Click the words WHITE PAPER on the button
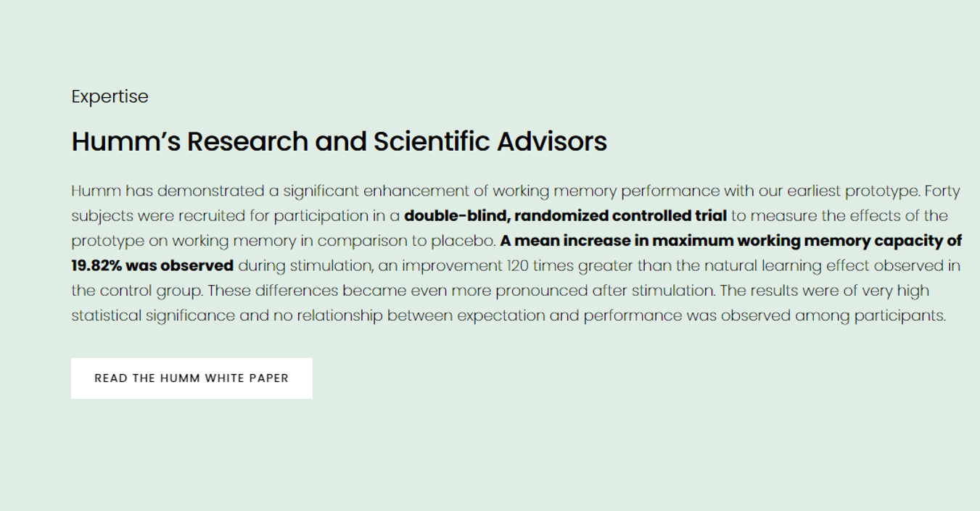Viewport: 980px width, 511px height. (x=247, y=378)
